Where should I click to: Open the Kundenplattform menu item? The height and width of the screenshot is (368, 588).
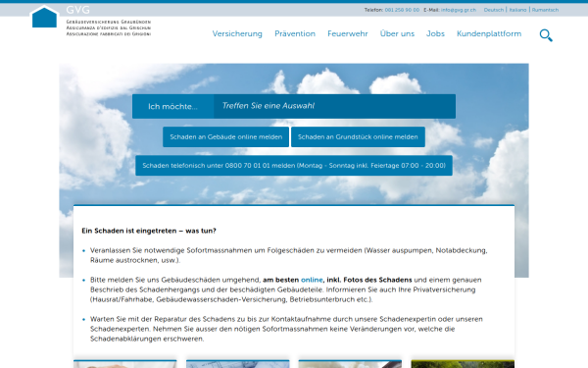pyautogui.click(x=489, y=33)
